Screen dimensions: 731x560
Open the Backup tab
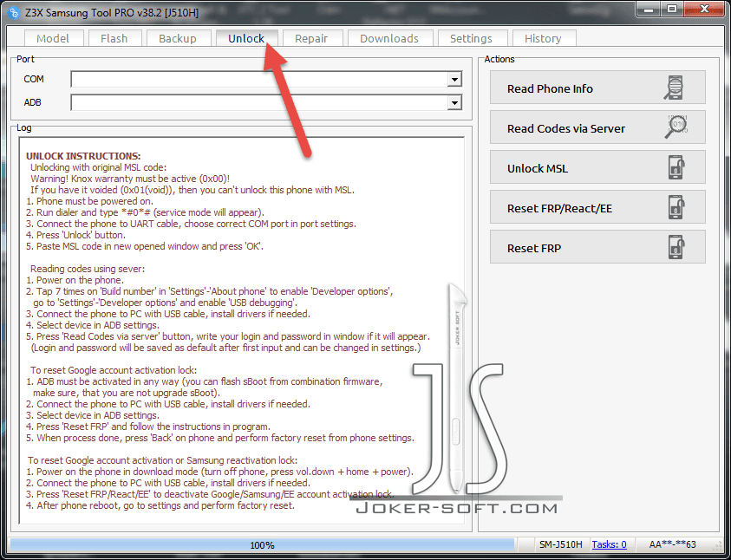[x=178, y=38]
